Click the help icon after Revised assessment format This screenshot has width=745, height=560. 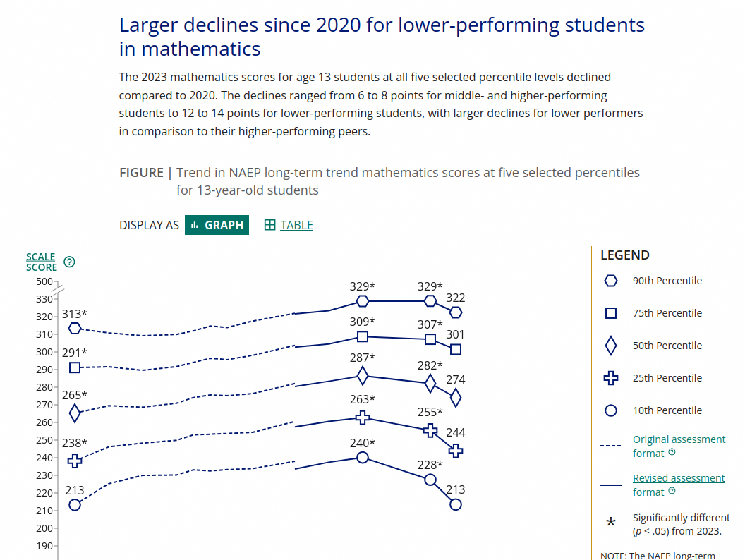pos(672,491)
